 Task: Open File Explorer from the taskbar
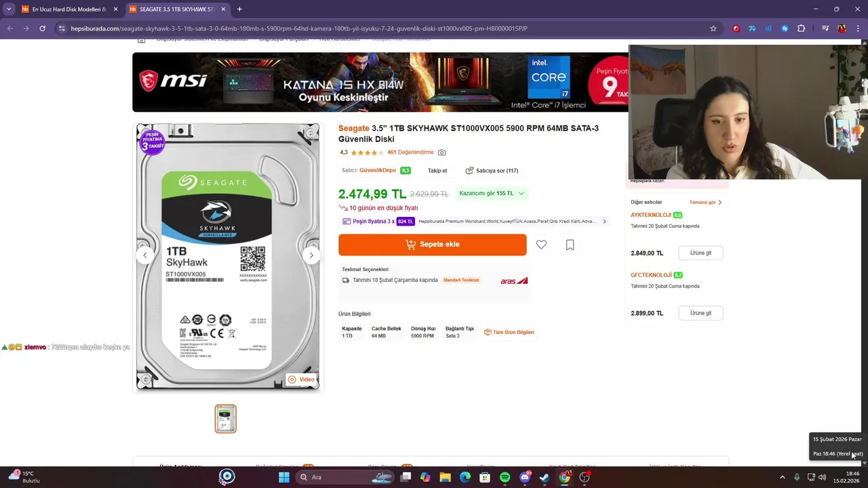tap(445, 477)
